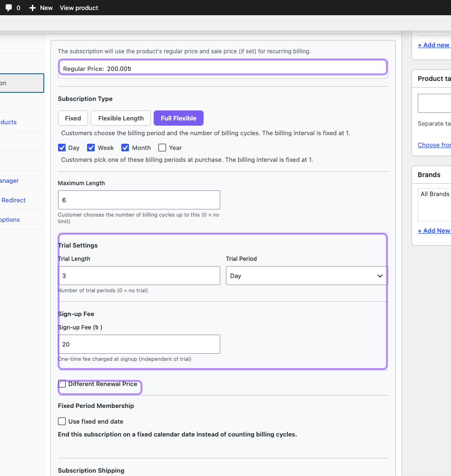Select All Brands in Brands list
Image resolution: width=451 pixels, height=476 pixels.
pos(435,194)
